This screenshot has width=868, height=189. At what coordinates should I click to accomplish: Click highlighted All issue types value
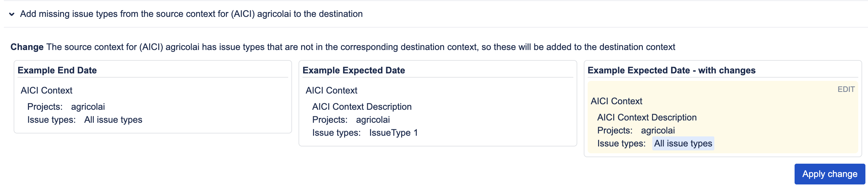pyautogui.click(x=683, y=144)
